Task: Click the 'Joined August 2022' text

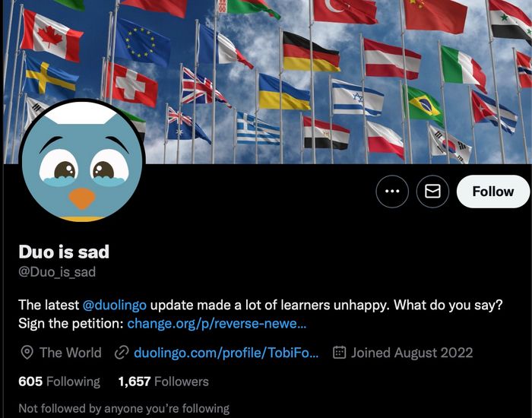Action: 412,353
